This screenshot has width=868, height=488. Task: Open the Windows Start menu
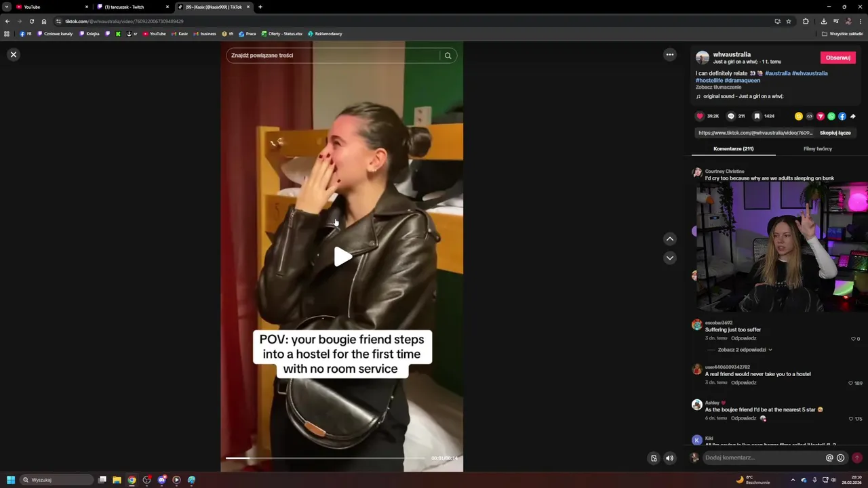[11, 480]
